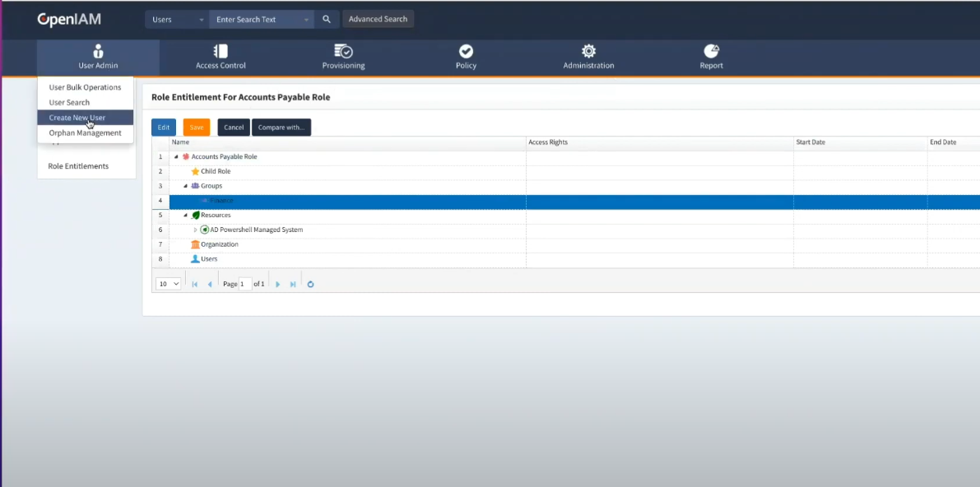Screen dimensions: 980x487
Task: Open the Policy checkmark icon
Action: pyautogui.click(x=466, y=51)
